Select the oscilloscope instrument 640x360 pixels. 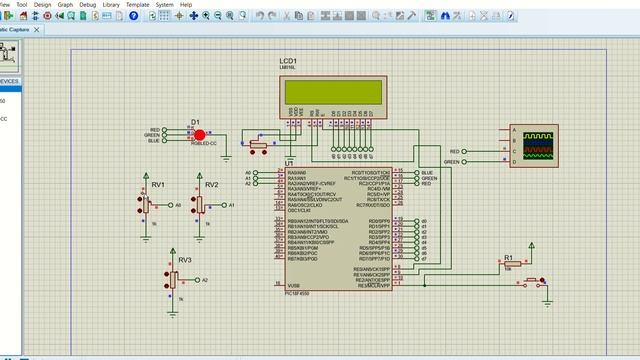pyautogui.click(x=534, y=146)
